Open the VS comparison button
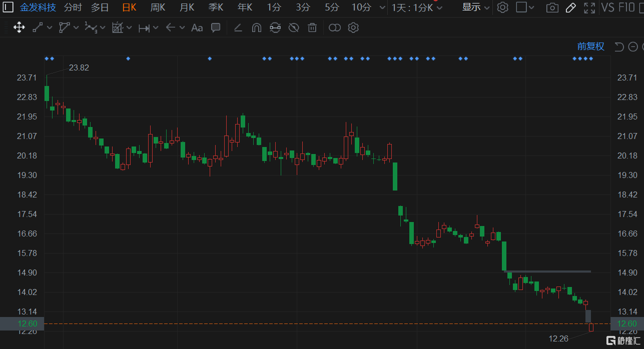 point(607,7)
